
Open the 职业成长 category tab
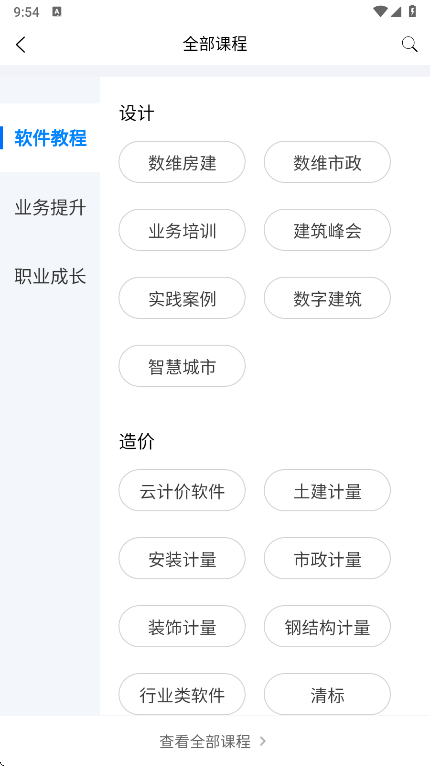tap(50, 277)
